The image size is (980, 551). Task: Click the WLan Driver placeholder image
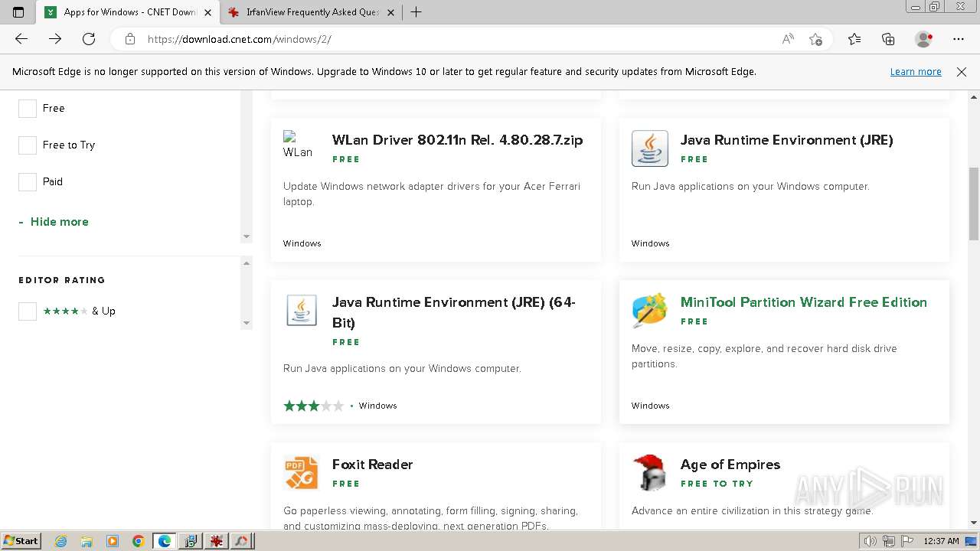[x=298, y=145]
